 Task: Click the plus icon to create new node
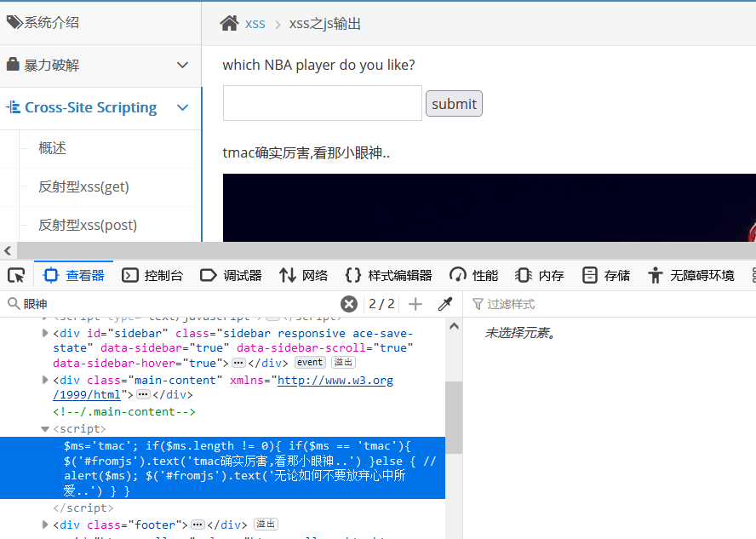tap(415, 304)
